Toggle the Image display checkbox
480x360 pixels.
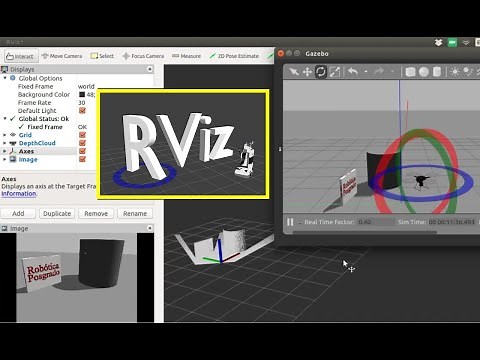[x=82, y=159]
